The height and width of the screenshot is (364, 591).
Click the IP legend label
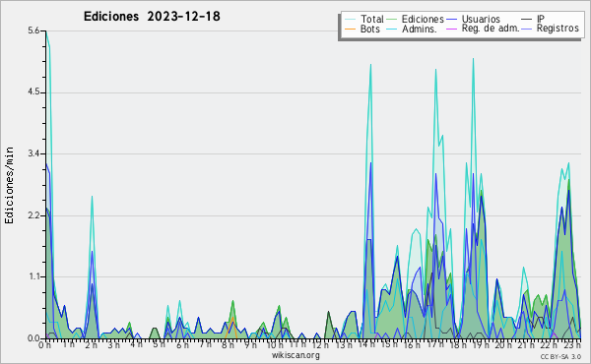[541, 19]
